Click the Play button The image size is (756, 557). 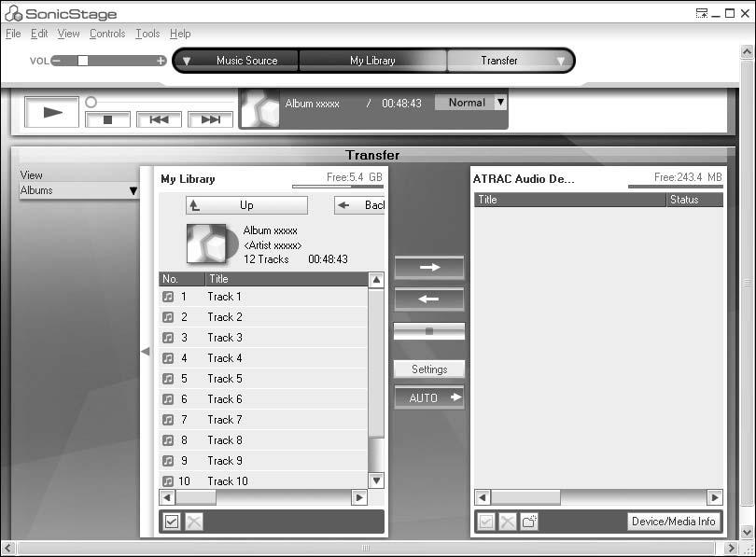(51, 112)
